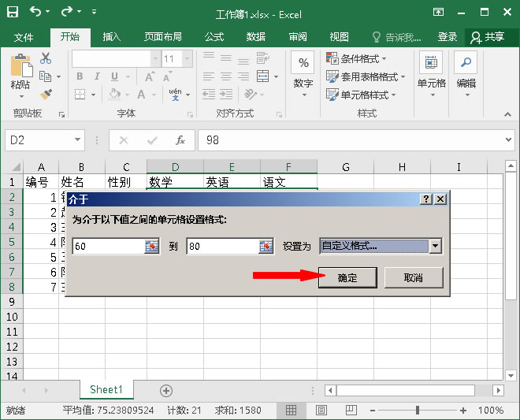This screenshot has height=420, width=520.
Task: Click the Borders icon
Action: (80, 95)
